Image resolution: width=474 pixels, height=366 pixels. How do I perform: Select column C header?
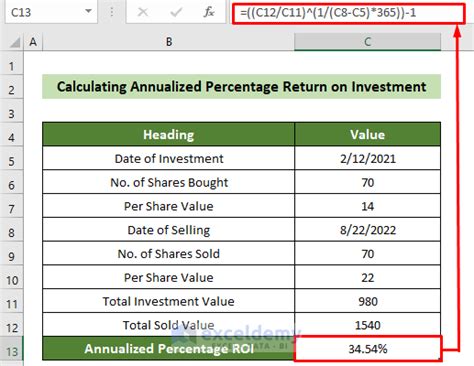[367, 42]
